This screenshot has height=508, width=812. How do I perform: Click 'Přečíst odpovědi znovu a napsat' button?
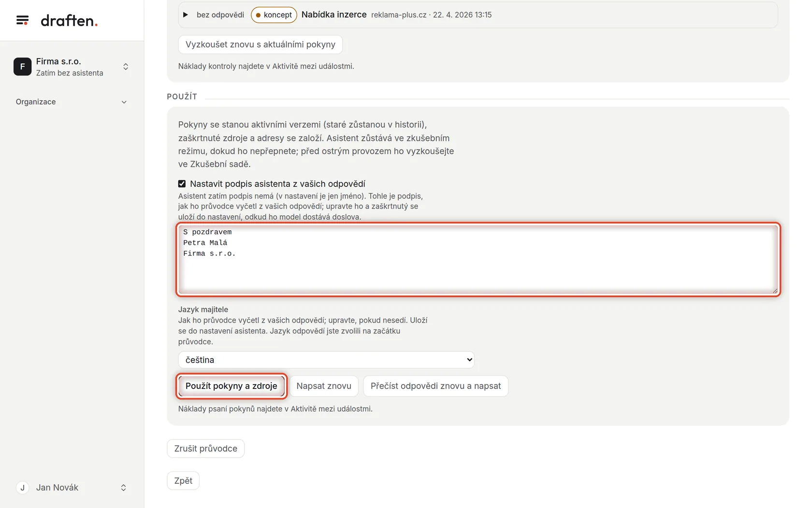[x=435, y=386]
